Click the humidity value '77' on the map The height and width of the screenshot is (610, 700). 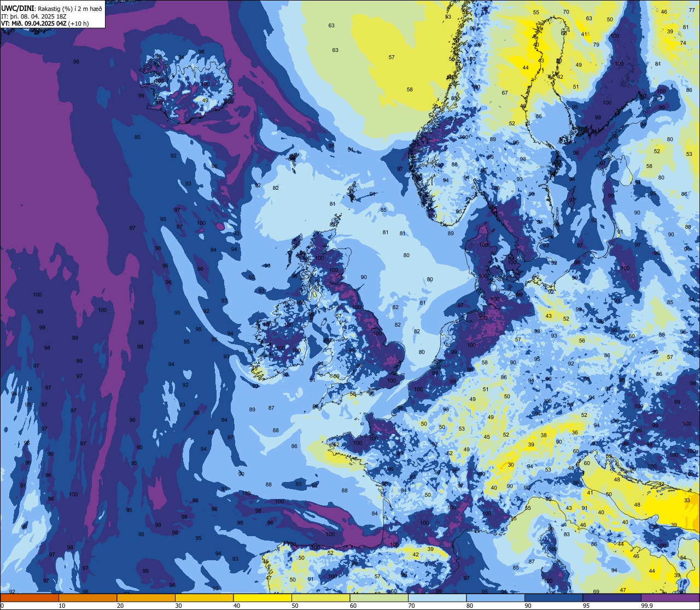coord(692,10)
